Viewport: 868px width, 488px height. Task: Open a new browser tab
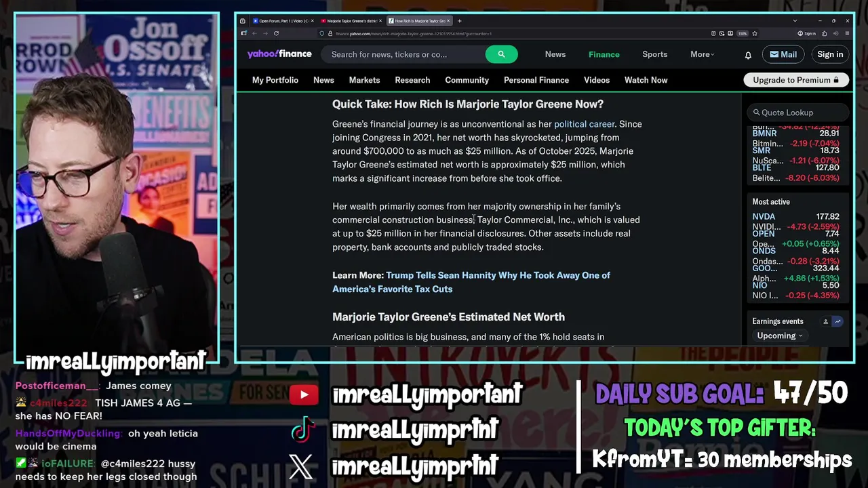(x=459, y=21)
